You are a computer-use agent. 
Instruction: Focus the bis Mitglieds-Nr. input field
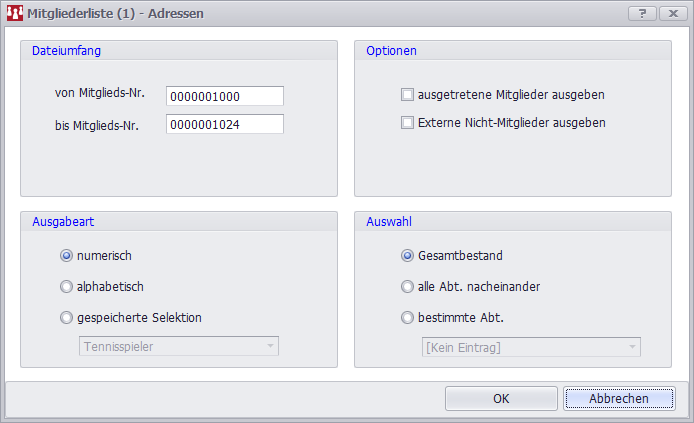(x=225, y=124)
